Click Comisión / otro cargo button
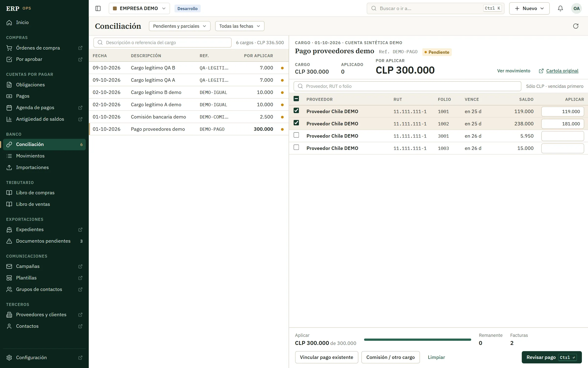The height and width of the screenshot is (368, 588). point(391,357)
